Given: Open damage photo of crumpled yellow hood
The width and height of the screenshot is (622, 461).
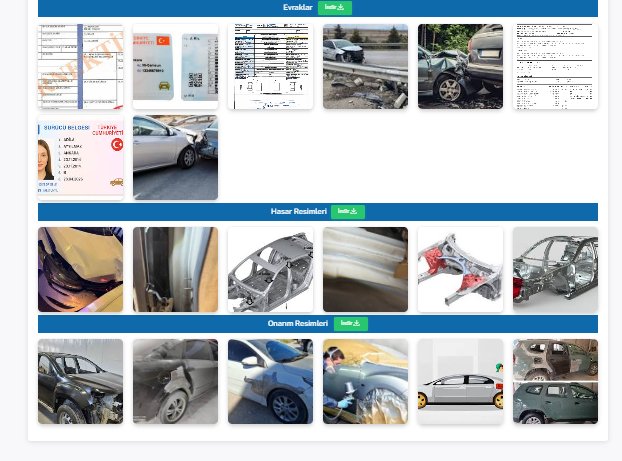Looking at the screenshot, I should (81, 269).
